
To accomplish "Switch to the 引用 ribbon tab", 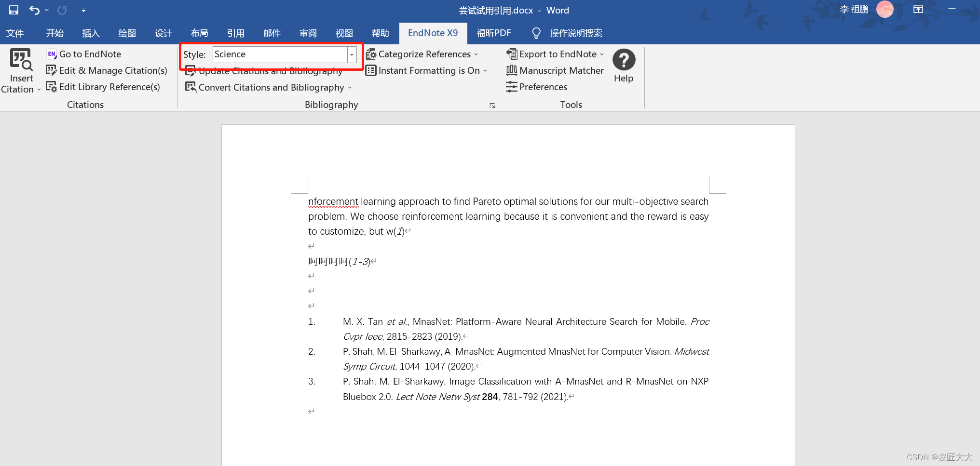I will [236, 33].
